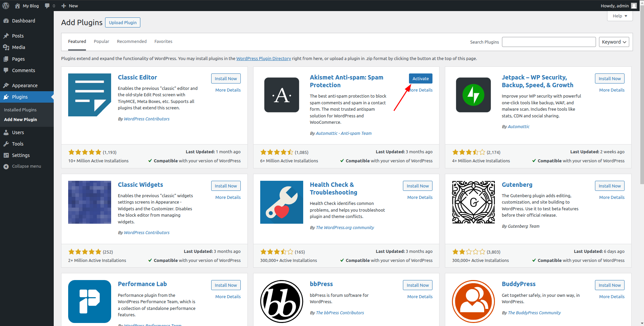Open My Blog home icon link
644x326 pixels.
(x=17, y=6)
